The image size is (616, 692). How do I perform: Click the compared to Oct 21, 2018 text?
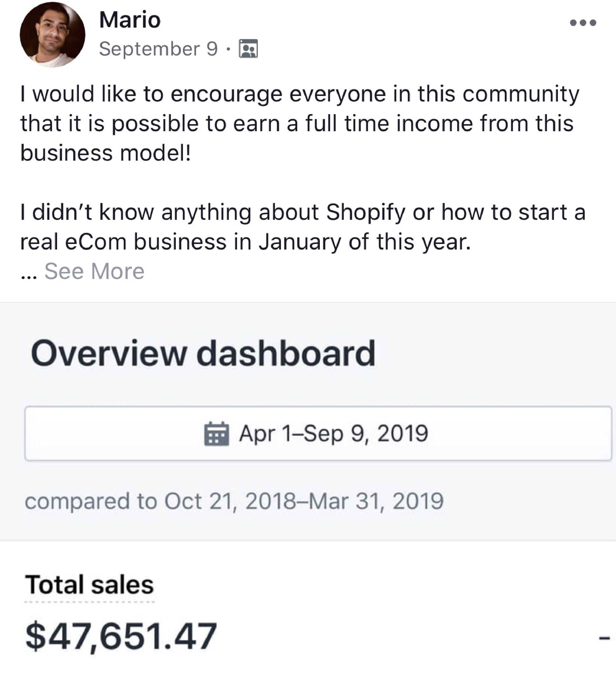point(234,501)
